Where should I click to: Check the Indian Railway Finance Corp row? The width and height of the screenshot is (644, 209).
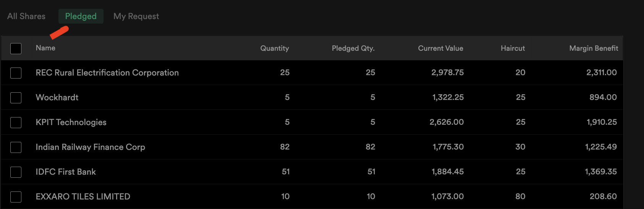click(x=16, y=147)
